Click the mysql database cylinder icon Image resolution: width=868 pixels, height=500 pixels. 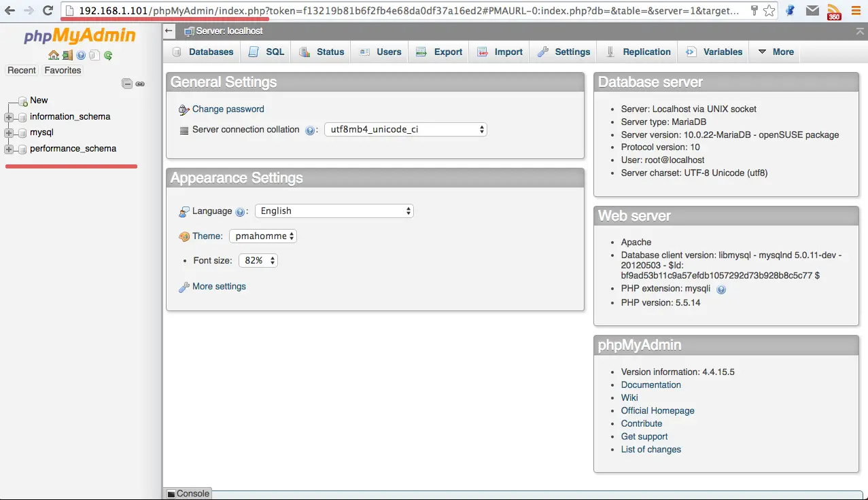pos(22,133)
